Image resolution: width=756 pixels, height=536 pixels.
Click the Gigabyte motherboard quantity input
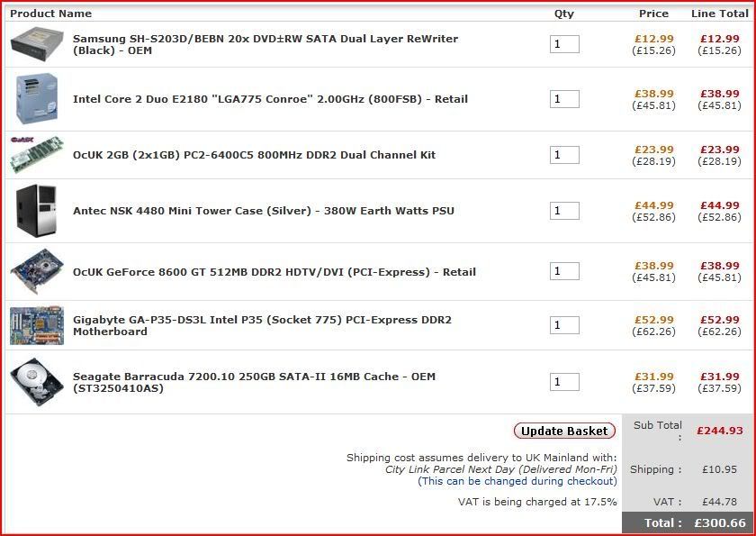click(564, 325)
